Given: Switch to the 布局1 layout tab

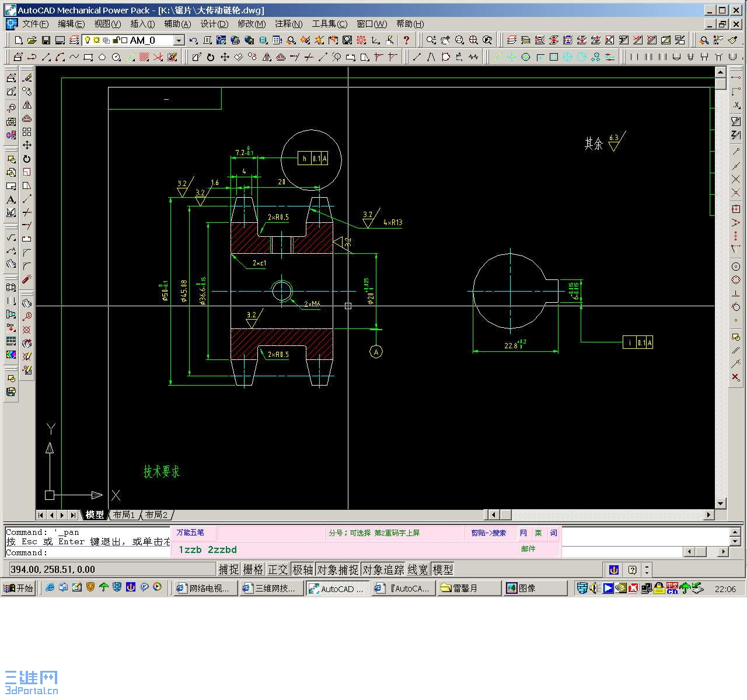Looking at the screenshot, I should pos(124,515).
